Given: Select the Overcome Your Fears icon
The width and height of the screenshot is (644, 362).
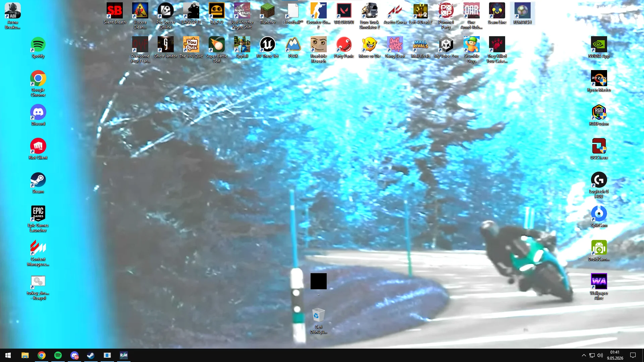Looking at the screenshot, I should tap(140, 50).
